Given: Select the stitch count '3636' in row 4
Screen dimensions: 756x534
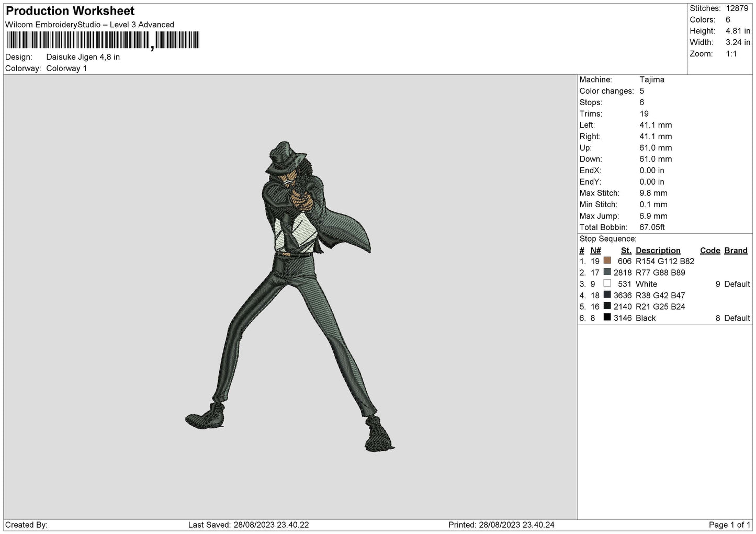Looking at the screenshot, I should (623, 296).
